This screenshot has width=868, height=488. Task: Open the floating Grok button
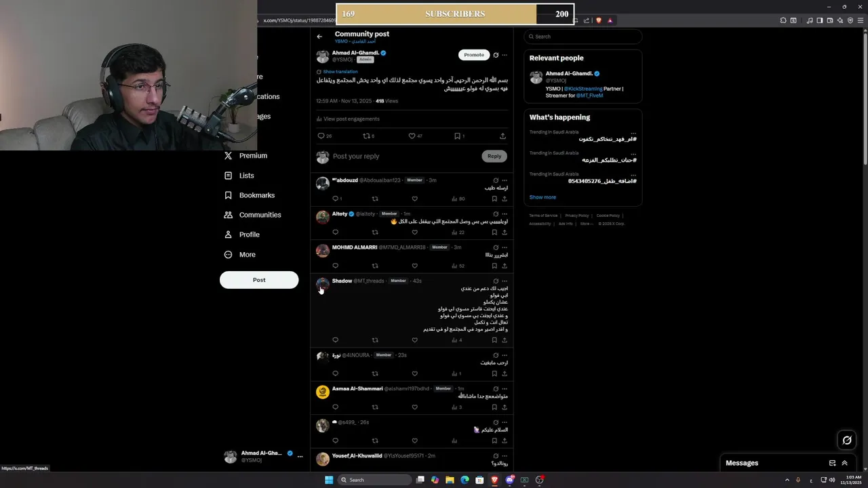[x=847, y=441]
